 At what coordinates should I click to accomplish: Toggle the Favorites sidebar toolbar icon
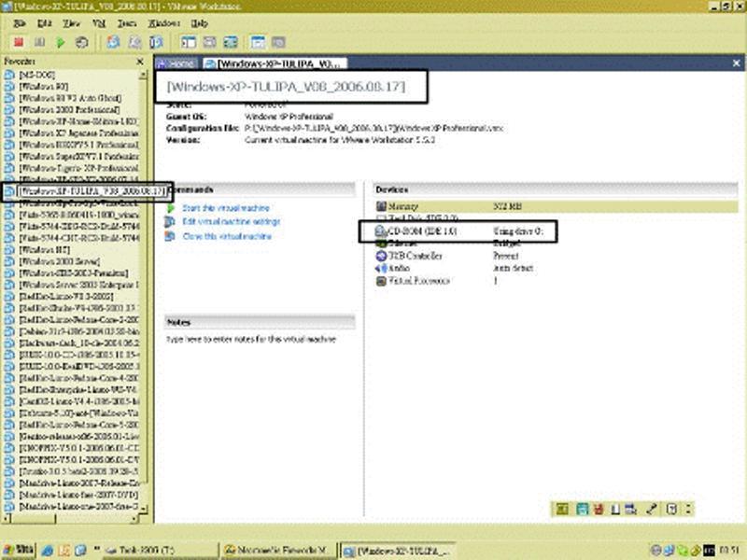189,42
